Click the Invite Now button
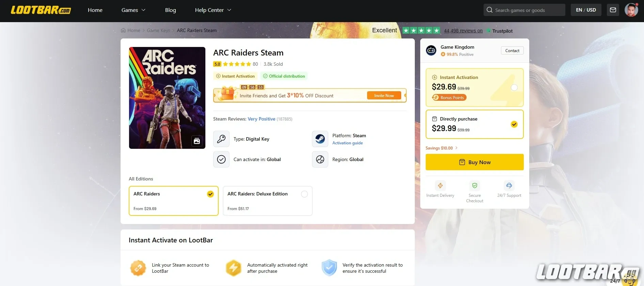644x286 pixels. (x=384, y=96)
